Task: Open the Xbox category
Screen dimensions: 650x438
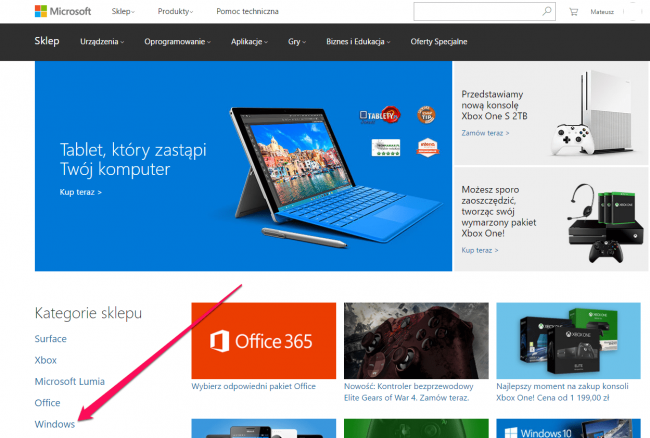Action: tap(46, 360)
